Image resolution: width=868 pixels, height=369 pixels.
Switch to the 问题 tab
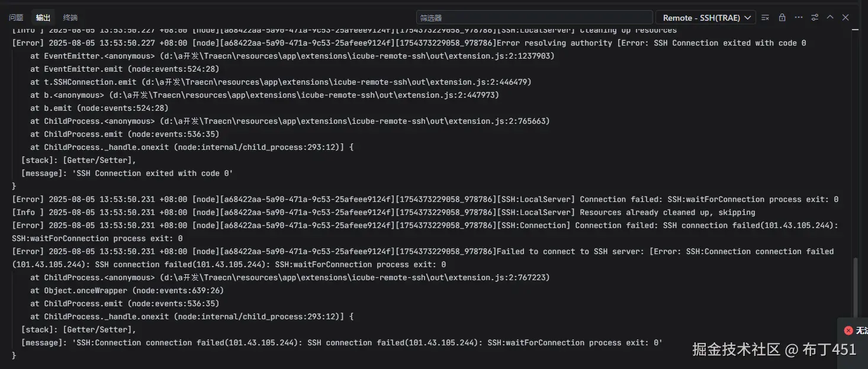click(16, 18)
